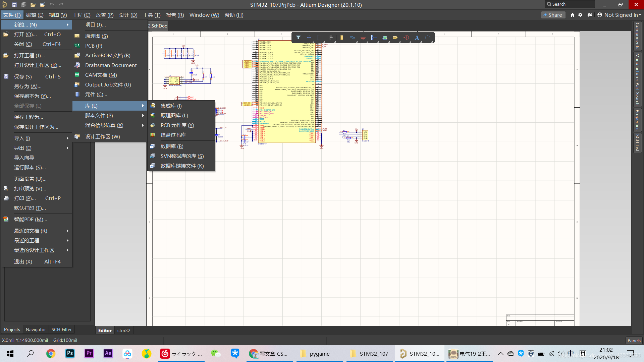Create new PCB (P) document

pyautogui.click(x=110, y=46)
